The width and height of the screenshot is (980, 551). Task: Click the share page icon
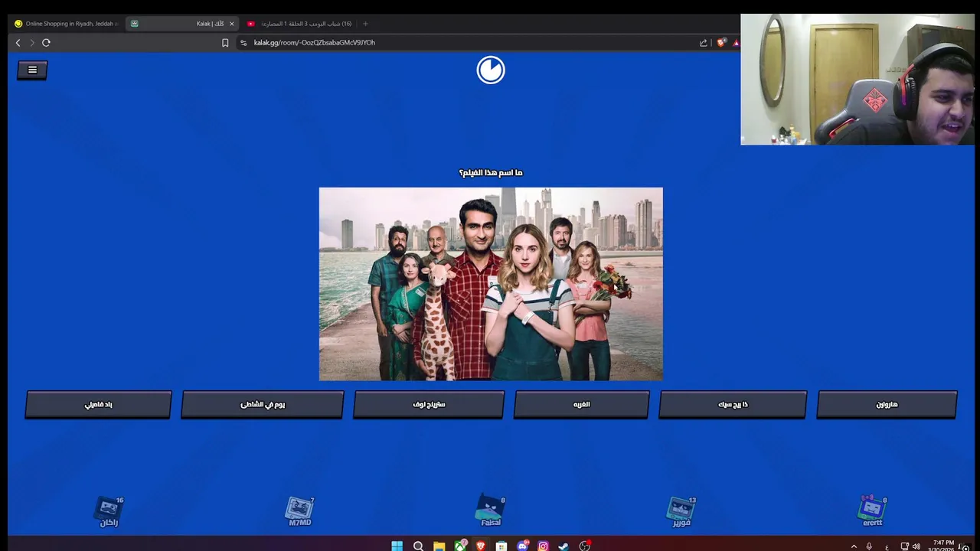703,43
